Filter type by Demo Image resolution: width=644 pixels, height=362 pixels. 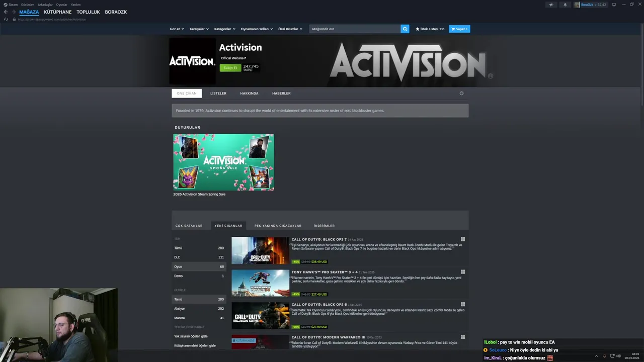coord(199,276)
